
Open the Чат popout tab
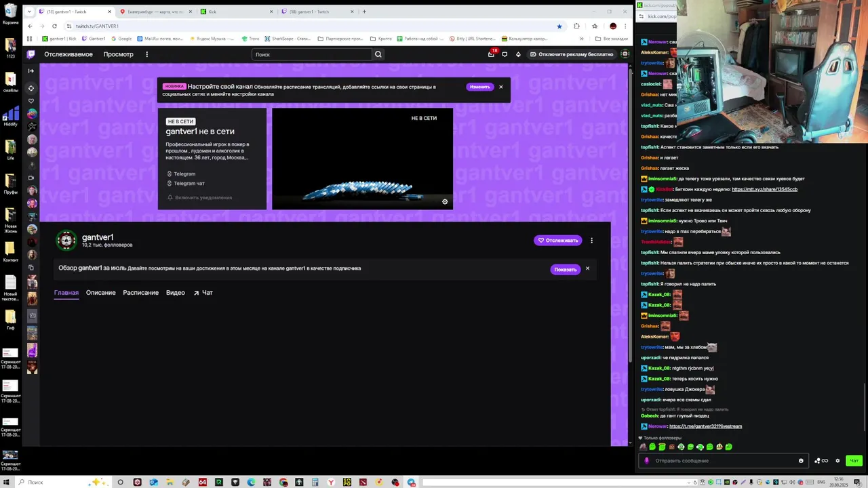[x=203, y=293]
